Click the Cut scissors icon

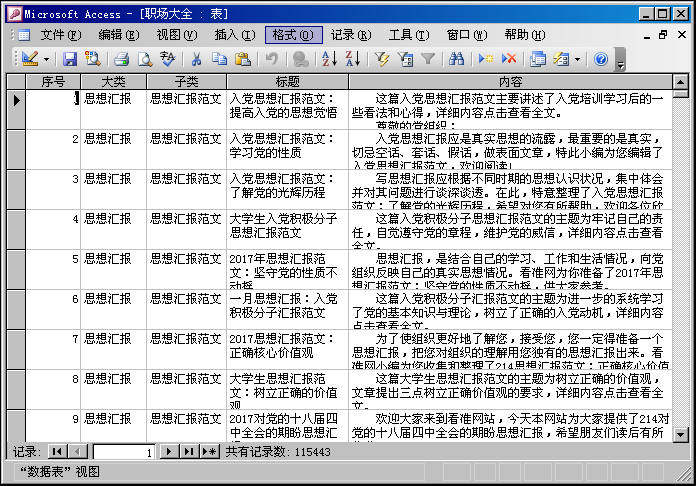(196, 59)
